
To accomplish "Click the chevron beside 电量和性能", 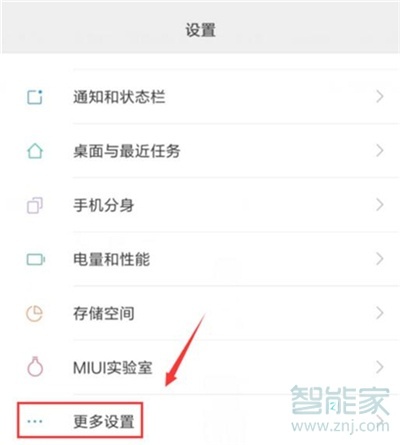I will tap(380, 259).
